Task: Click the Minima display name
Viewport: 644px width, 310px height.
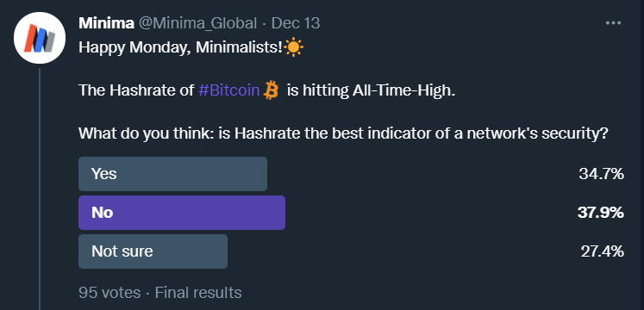Action: (x=106, y=23)
